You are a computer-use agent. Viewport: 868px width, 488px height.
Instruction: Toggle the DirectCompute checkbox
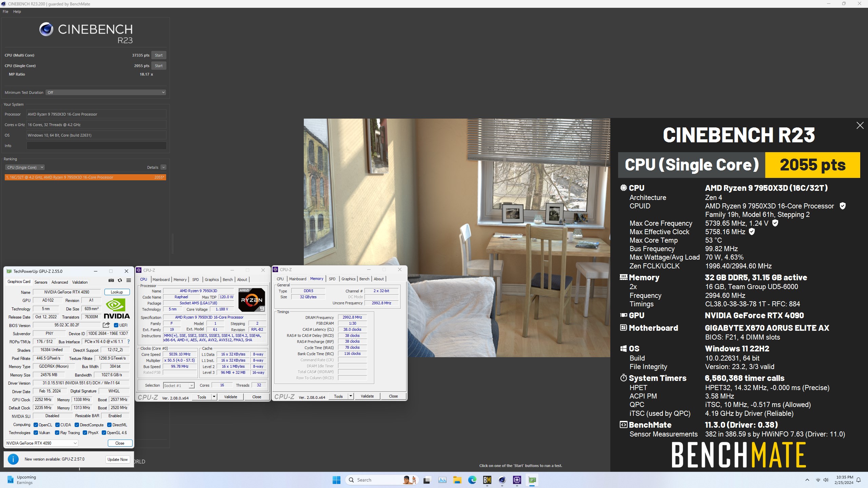point(77,425)
